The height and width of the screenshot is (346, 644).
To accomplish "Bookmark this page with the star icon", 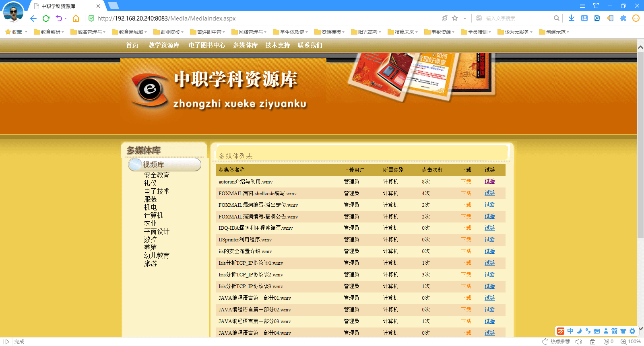I will (455, 18).
